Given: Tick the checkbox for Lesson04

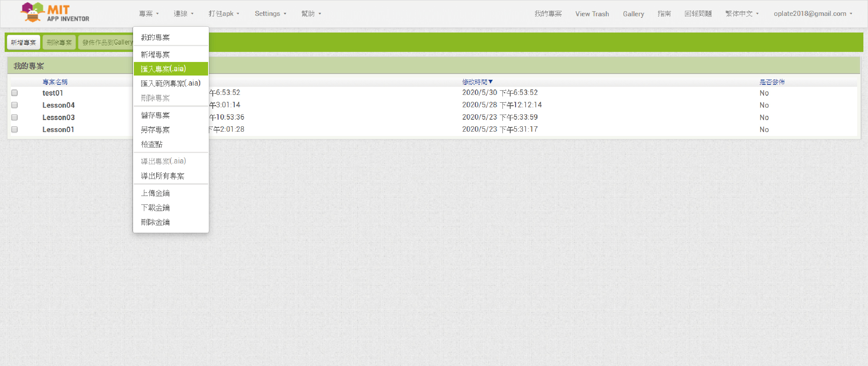Looking at the screenshot, I should coord(15,105).
